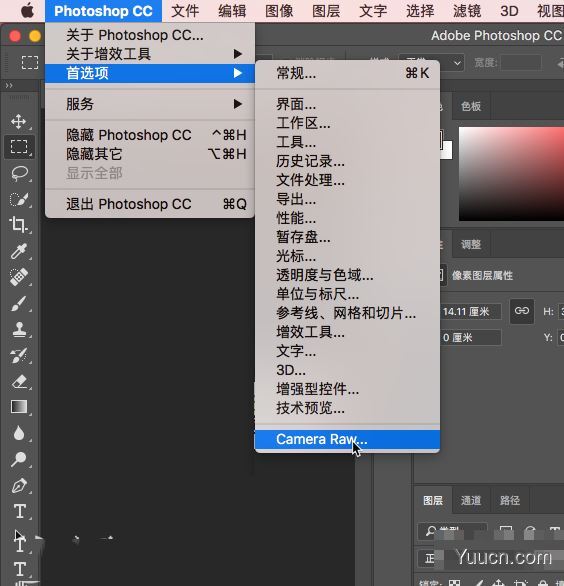Select the Spot Healing Brush tool
The height and width of the screenshot is (586, 564).
pos(19,277)
